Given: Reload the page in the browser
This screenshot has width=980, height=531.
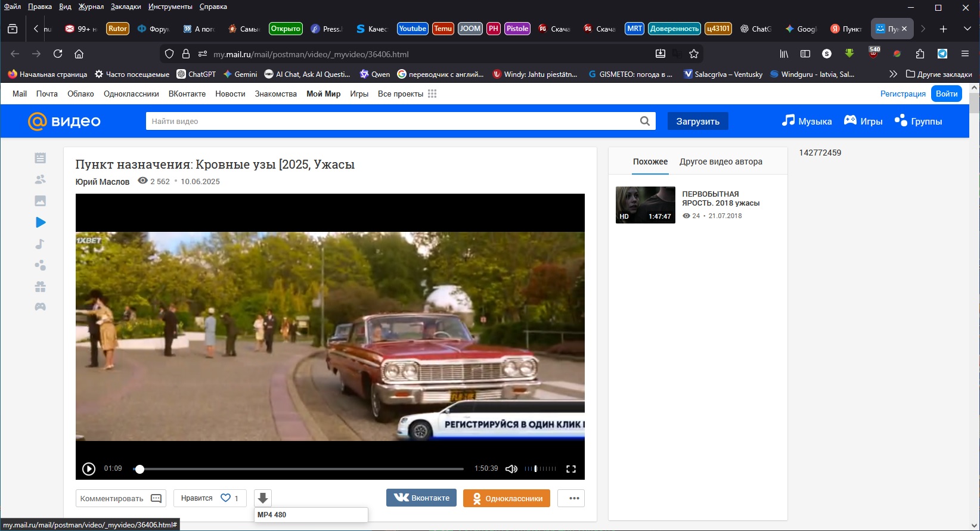Looking at the screenshot, I should click(x=58, y=54).
